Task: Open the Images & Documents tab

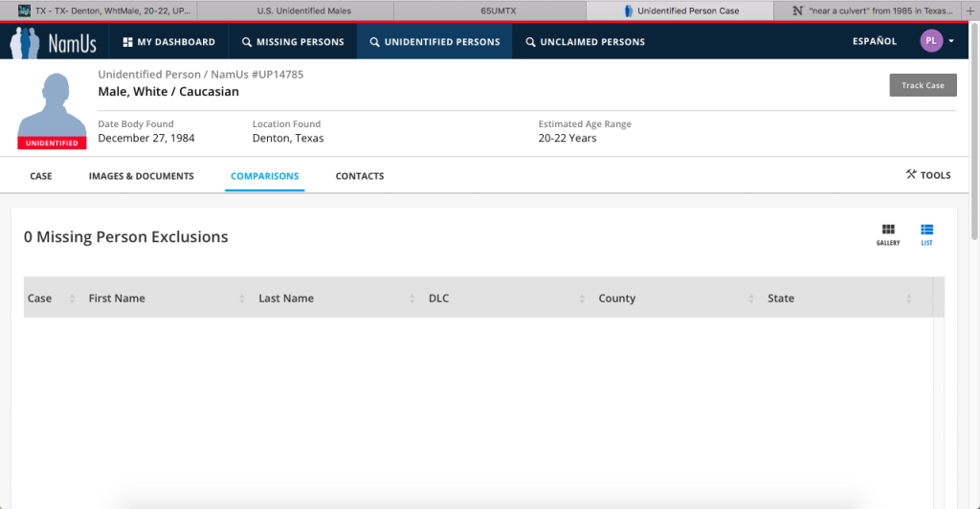Action: tap(141, 176)
